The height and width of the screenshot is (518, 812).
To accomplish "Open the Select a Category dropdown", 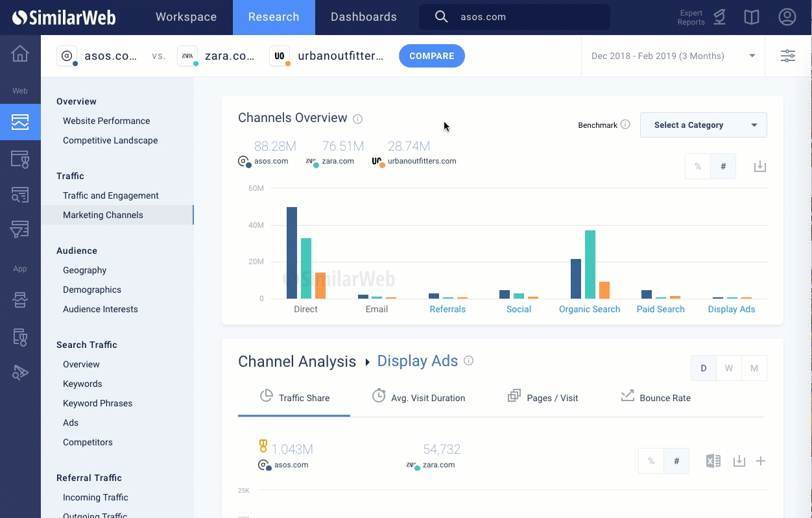I will tap(704, 125).
